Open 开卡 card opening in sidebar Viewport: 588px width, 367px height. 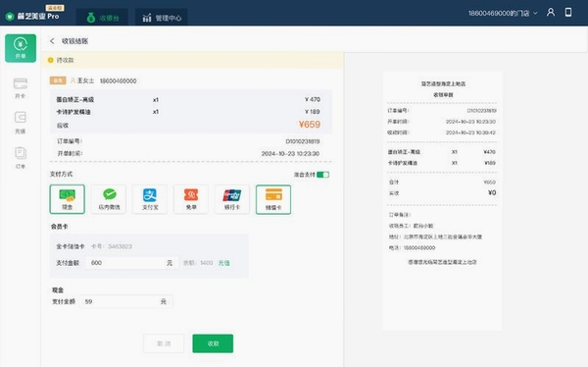click(21, 88)
